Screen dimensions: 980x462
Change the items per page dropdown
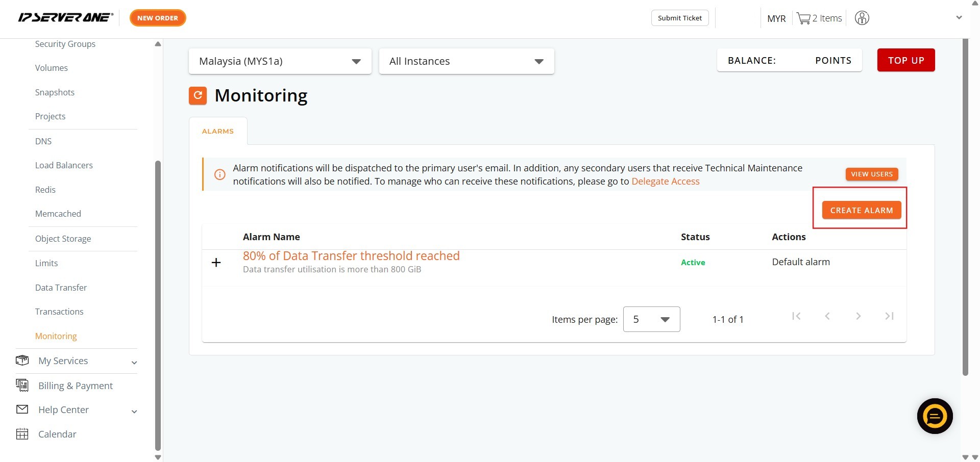[651, 319]
